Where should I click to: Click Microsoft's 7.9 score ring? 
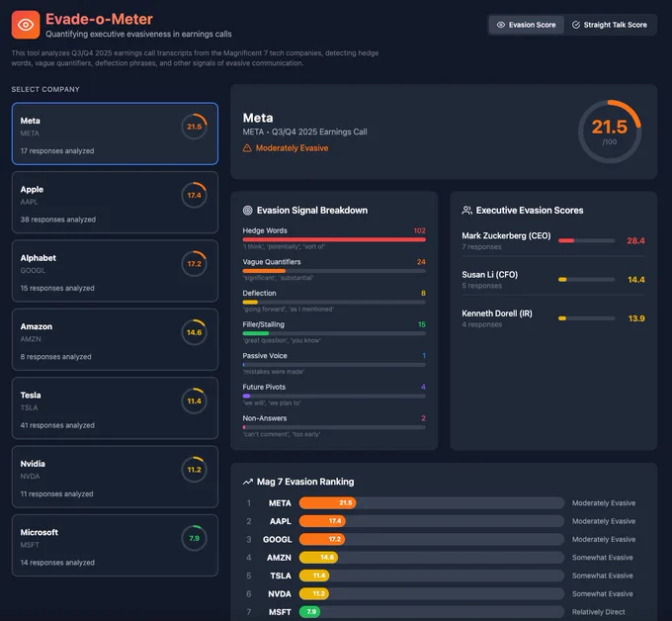[194, 538]
